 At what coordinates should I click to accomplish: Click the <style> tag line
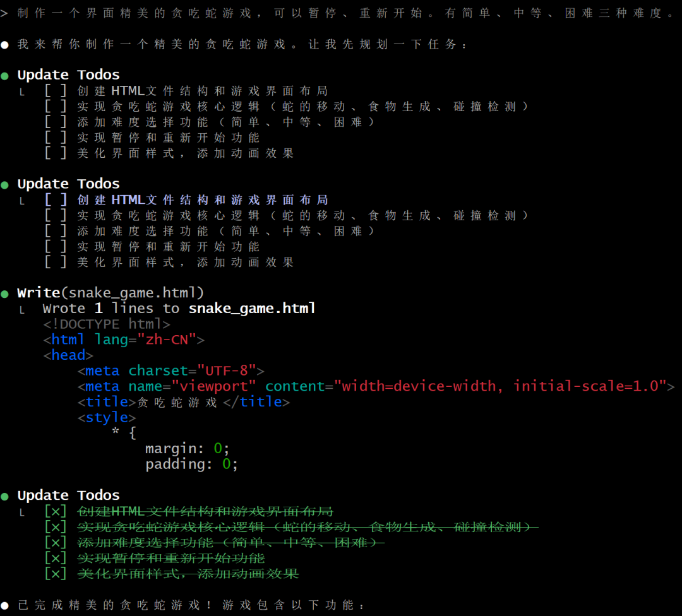(x=107, y=418)
